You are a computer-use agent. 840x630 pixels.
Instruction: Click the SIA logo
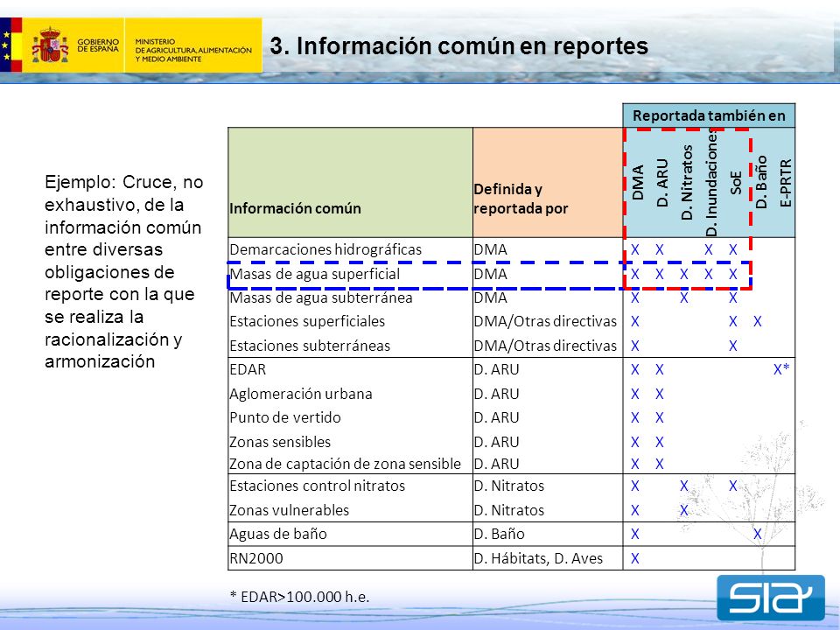(770, 598)
